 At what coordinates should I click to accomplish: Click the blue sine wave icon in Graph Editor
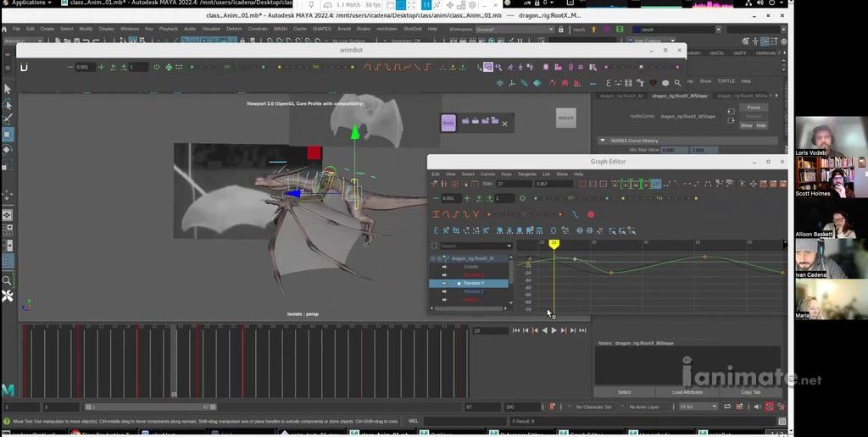(576, 214)
